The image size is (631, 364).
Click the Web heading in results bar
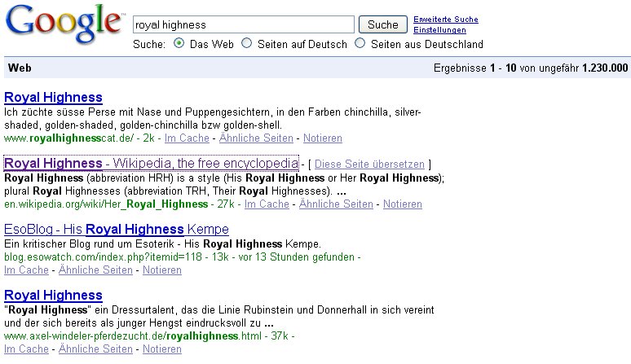pos(20,68)
